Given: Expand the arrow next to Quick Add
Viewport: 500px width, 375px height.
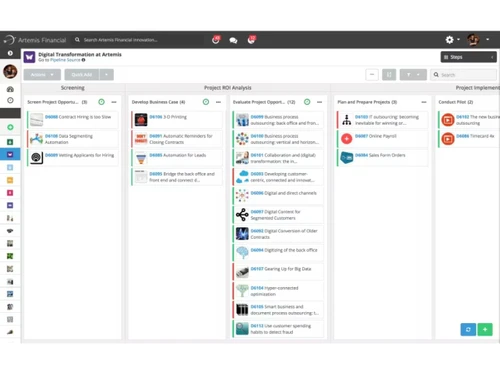Looking at the screenshot, I should coord(106,75).
